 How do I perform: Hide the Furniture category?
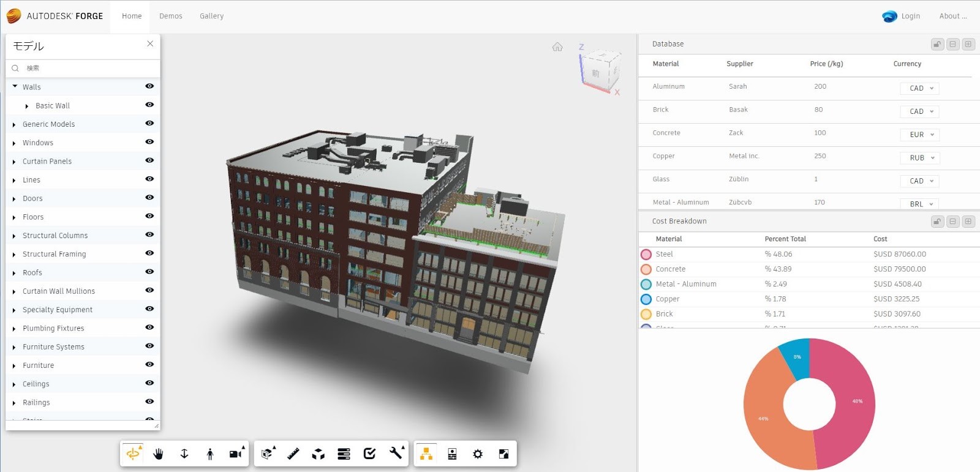149,364
